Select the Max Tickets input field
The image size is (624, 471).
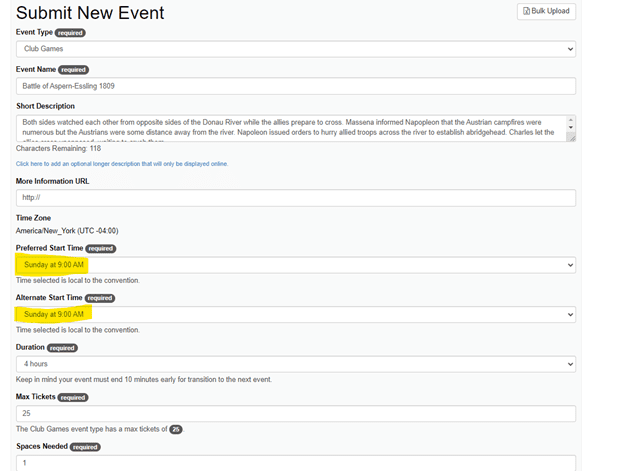(296, 413)
